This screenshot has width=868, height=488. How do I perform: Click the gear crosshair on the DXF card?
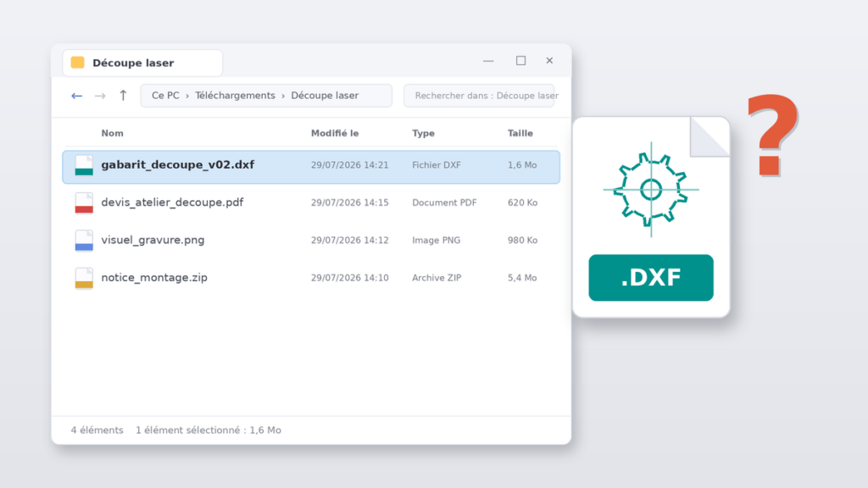coord(651,190)
